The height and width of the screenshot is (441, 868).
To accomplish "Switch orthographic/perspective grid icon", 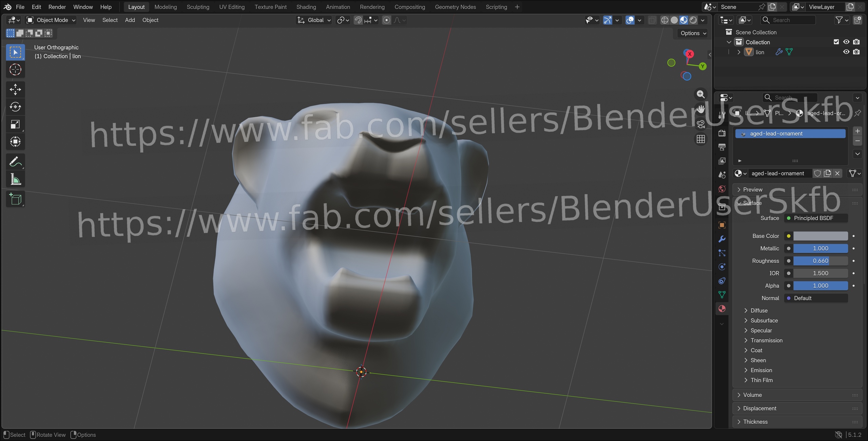I will pyautogui.click(x=700, y=139).
